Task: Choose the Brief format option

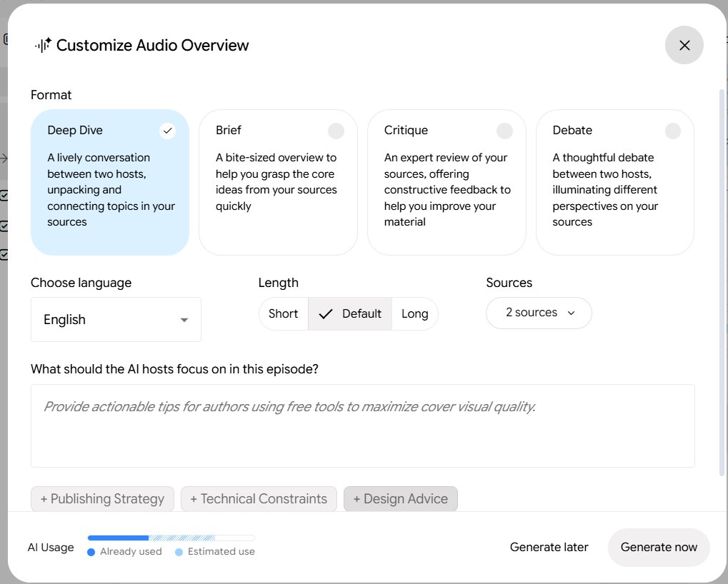Action: click(278, 182)
